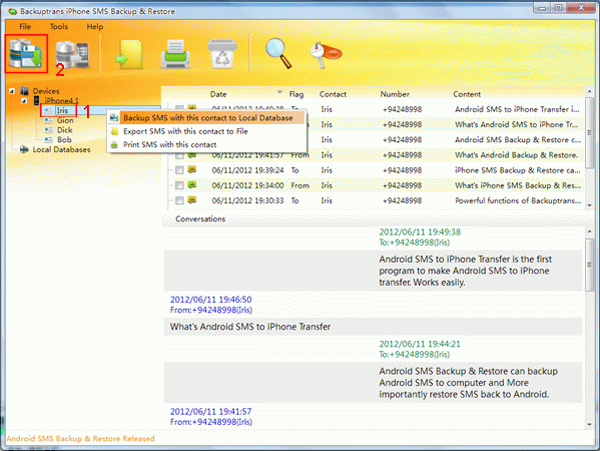Click the contact card icon next to Gion

(x=49, y=120)
